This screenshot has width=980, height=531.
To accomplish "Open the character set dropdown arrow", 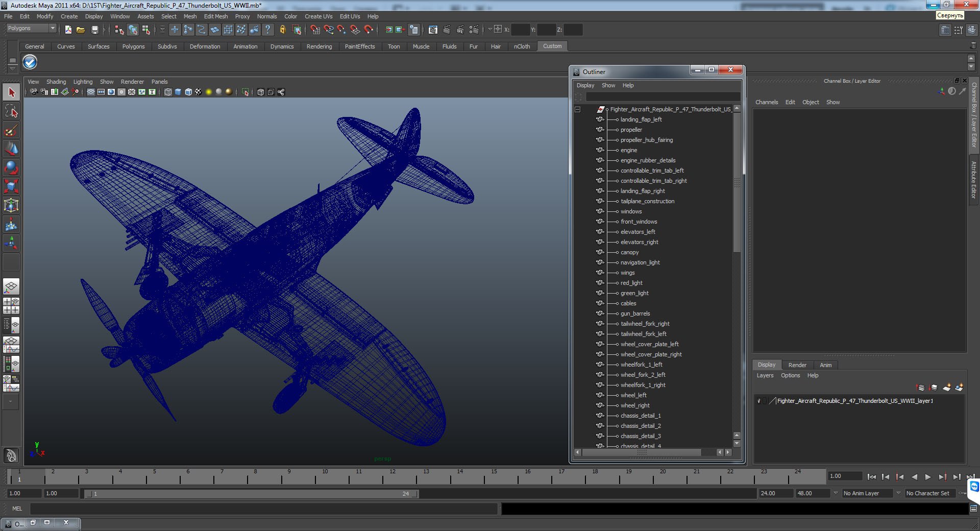I will point(898,493).
